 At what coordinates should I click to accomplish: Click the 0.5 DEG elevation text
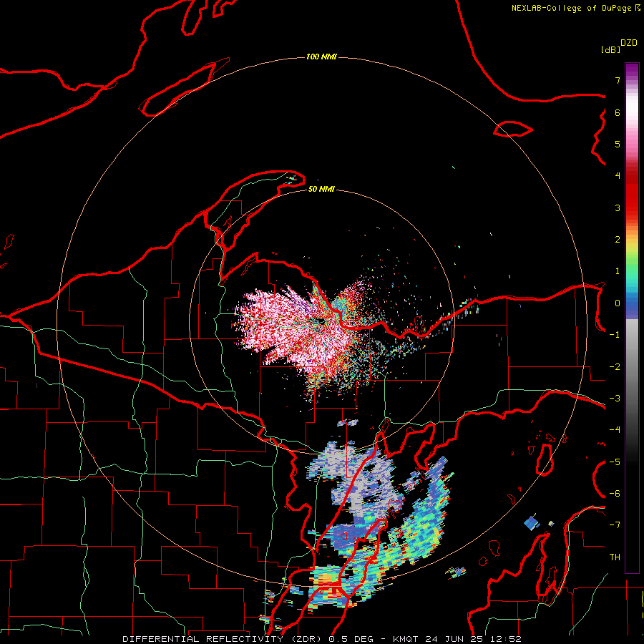tap(351, 639)
